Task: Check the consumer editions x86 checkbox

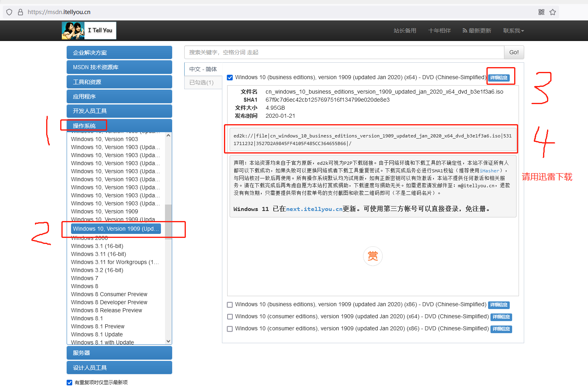Action: point(230,329)
